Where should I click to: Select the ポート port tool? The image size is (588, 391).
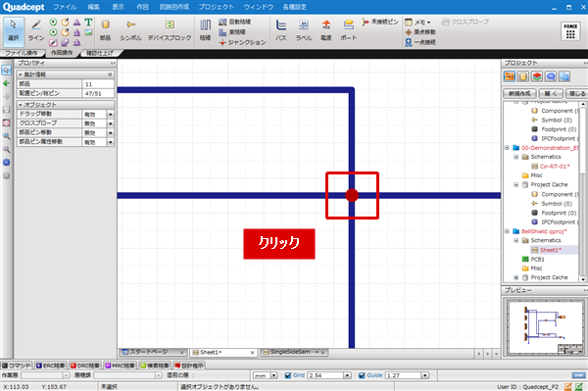348,30
